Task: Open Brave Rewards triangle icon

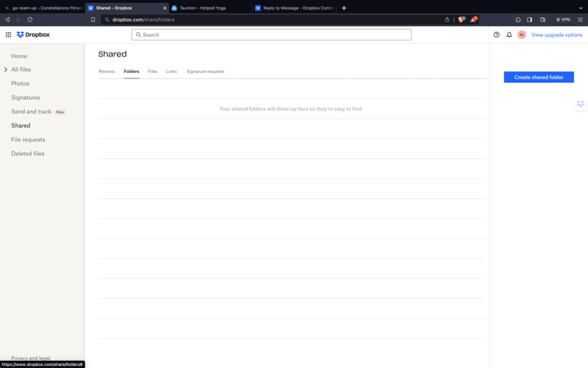Action: (x=473, y=19)
